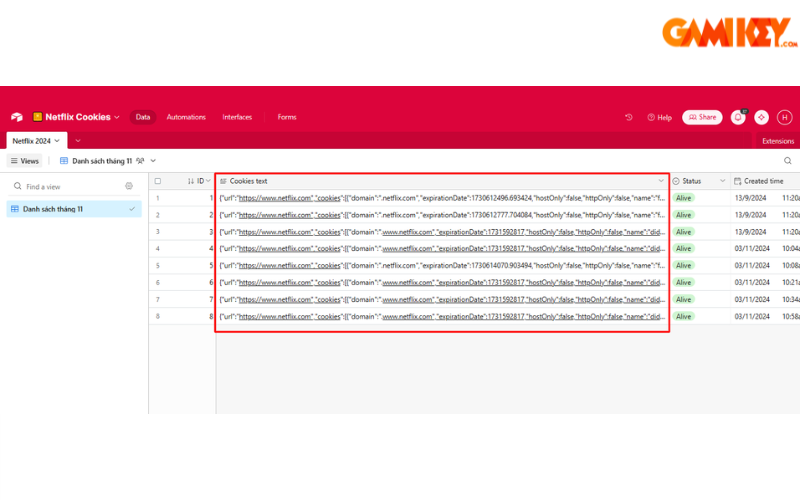Open the base history icon
The image size is (800, 500).
point(629,117)
